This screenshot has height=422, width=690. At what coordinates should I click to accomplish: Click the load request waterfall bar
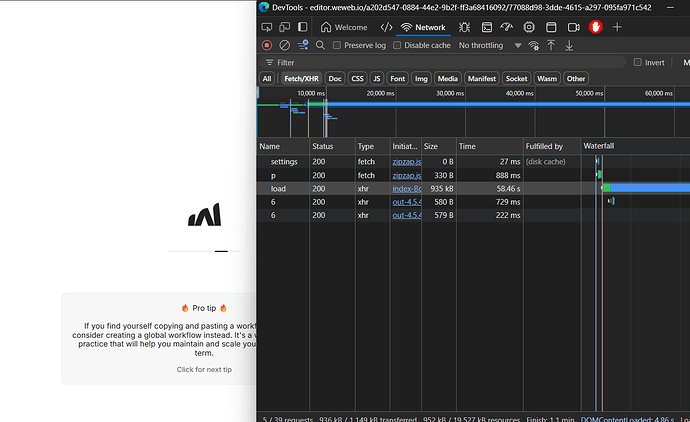tap(646, 188)
